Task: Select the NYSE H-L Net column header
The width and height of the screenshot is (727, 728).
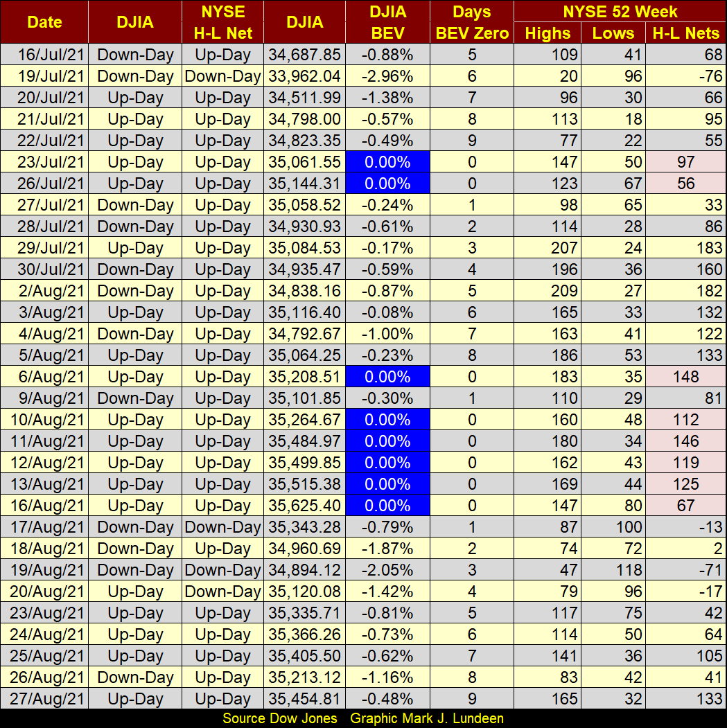Action: point(223,22)
